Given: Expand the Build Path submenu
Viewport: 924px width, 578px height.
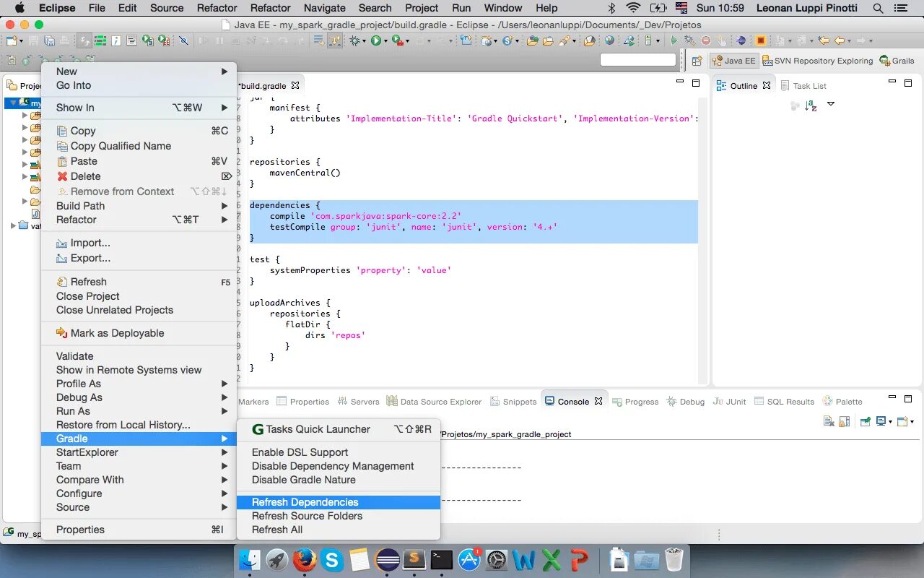Looking at the screenshot, I should tap(139, 206).
